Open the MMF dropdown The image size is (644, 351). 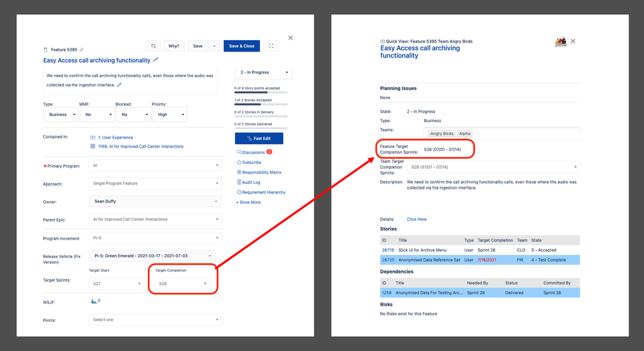(97, 115)
